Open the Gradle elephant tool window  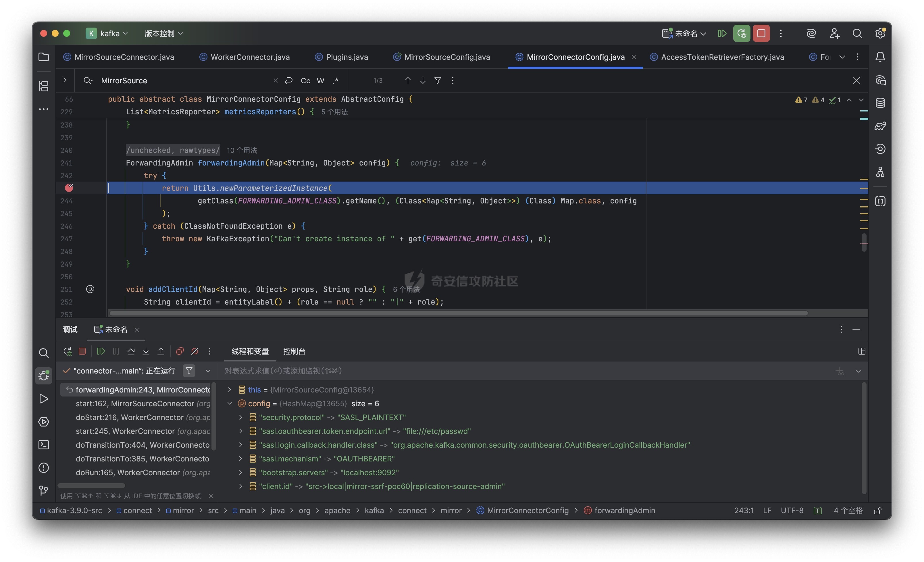click(880, 126)
